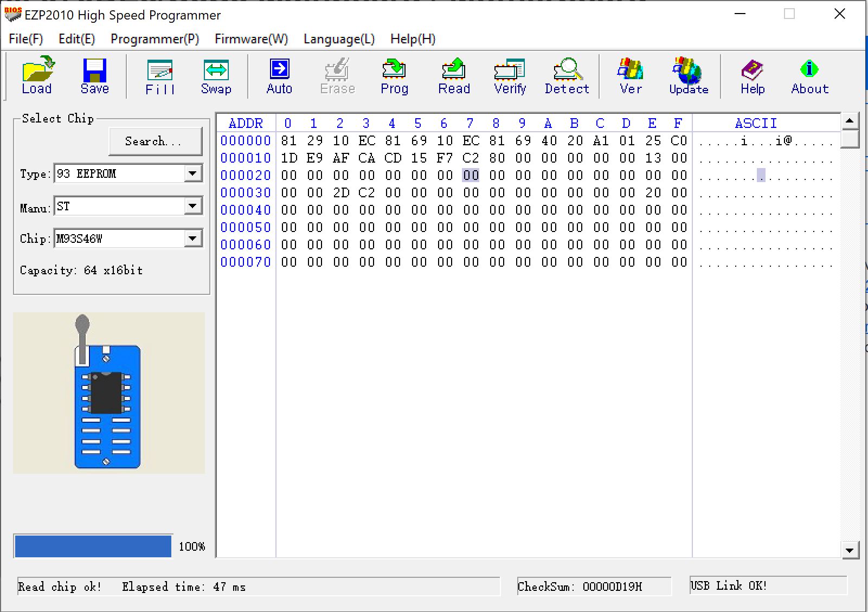Click the Save floppy disk icon
868x612 pixels.
[95, 76]
